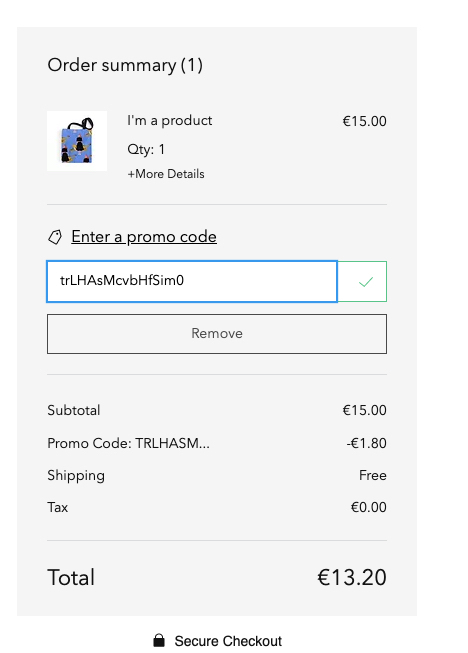Click the truncated Promo Code: TRLHASM... line
468x653 pixels.
(x=129, y=443)
